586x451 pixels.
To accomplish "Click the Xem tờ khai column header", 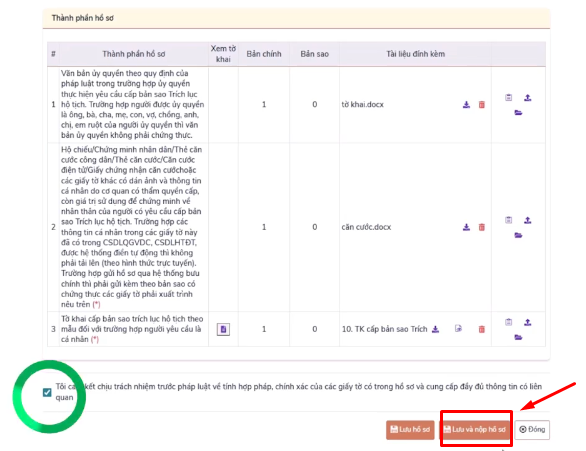I will tap(223, 54).
